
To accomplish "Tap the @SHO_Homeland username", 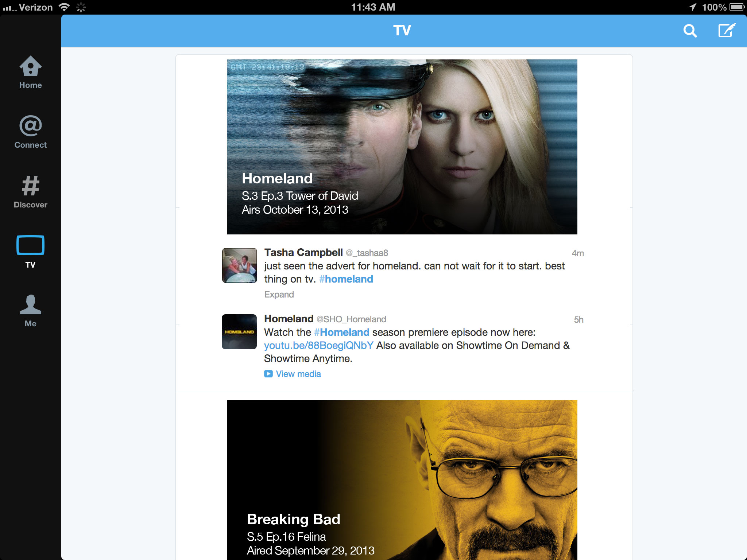I will coord(351,319).
